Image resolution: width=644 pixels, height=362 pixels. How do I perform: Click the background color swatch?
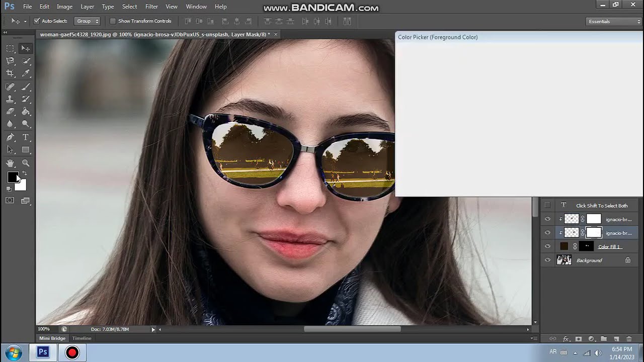tap(22, 186)
